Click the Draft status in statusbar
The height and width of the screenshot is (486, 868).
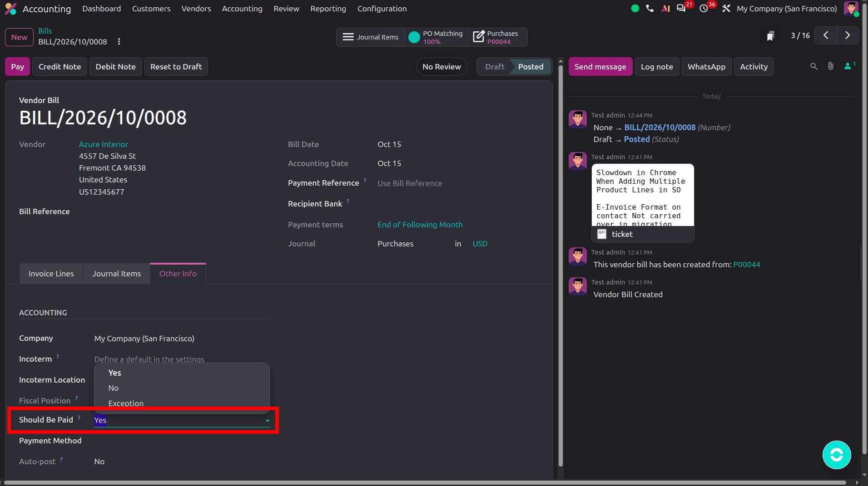[x=495, y=67]
